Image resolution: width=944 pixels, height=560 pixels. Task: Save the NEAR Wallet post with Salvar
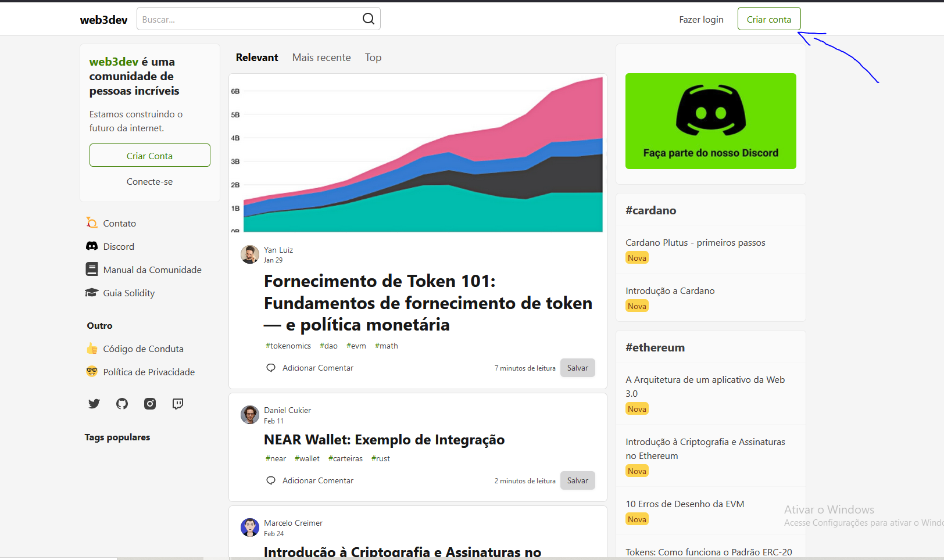[x=577, y=480]
